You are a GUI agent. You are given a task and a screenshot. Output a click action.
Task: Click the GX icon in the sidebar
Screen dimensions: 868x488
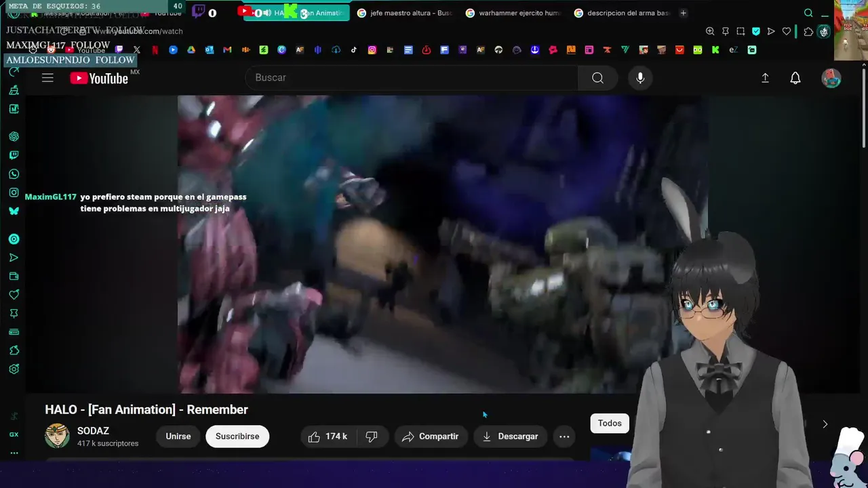[x=14, y=434]
